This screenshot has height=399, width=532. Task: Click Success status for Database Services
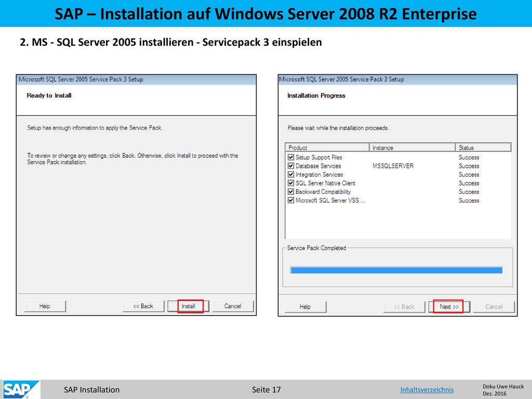(469, 166)
